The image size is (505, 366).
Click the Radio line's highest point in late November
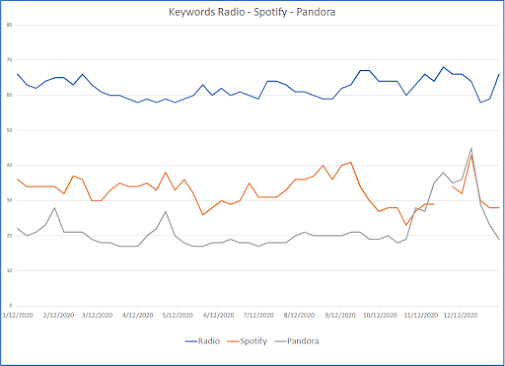click(443, 67)
